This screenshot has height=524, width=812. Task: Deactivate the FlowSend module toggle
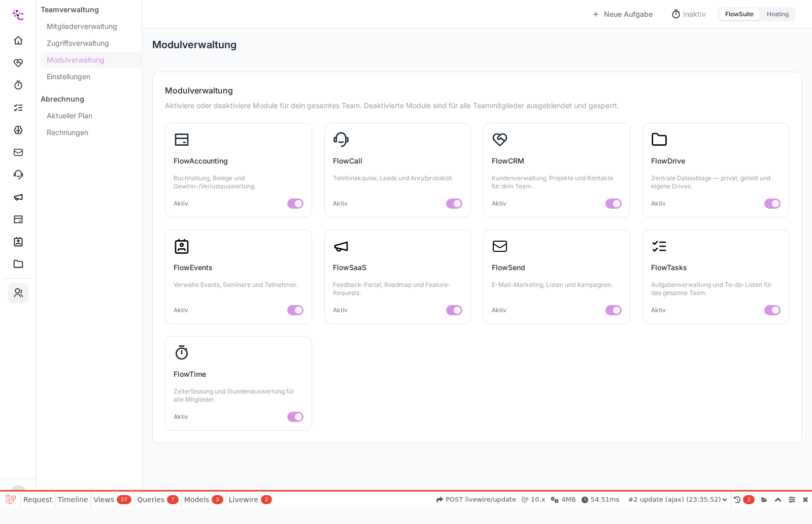point(614,310)
